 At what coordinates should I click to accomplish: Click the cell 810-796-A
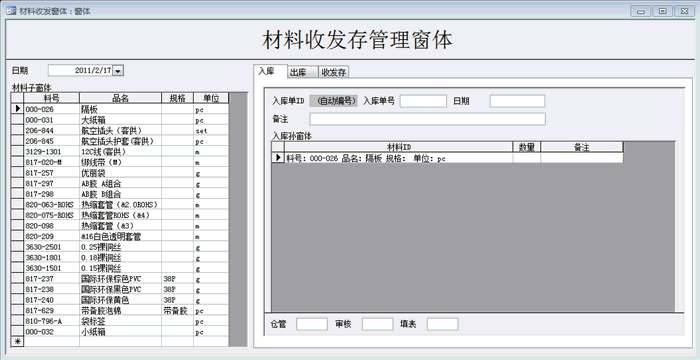51,321
